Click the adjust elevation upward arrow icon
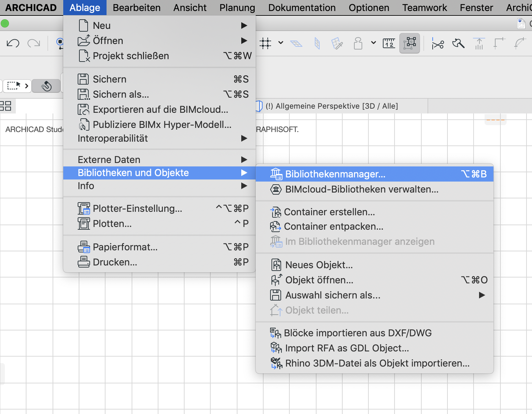Screen dimensions: 532x414 tap(479, 44)
